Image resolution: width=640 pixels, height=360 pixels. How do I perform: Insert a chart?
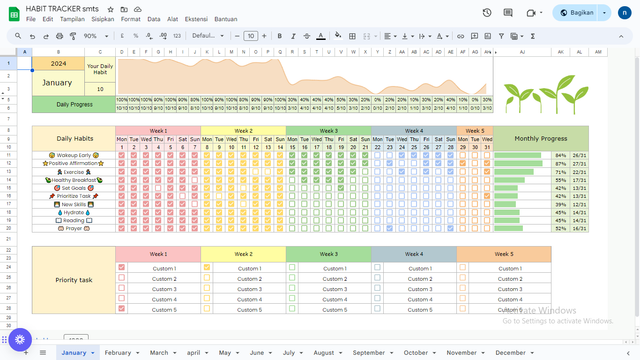pos(488,36)
